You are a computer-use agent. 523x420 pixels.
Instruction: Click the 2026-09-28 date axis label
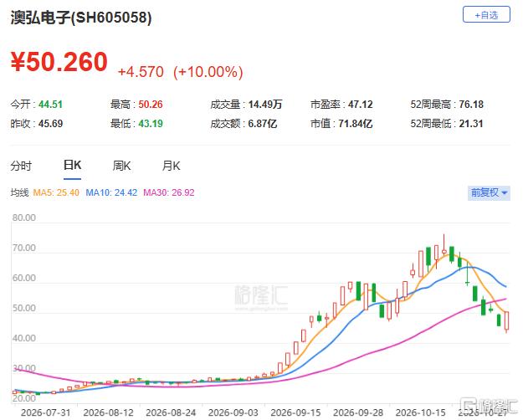tap(358, 412)
